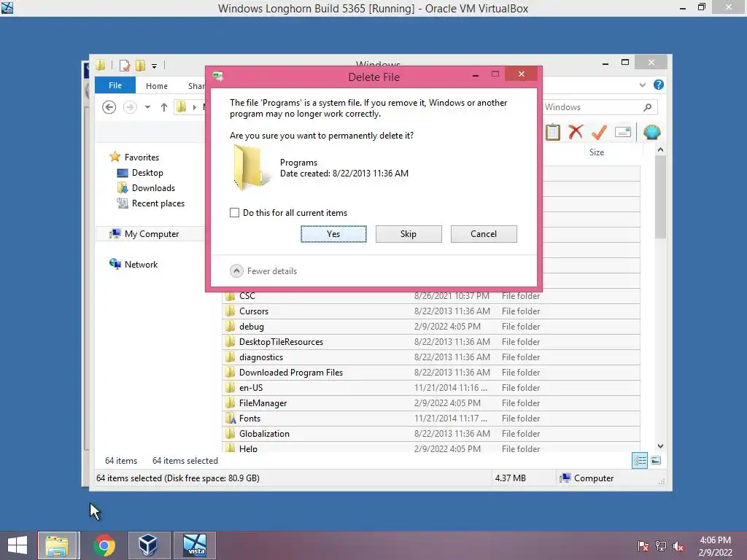Switch to details view button
This screenshot has height=560, width=747.
coord(639,460)
